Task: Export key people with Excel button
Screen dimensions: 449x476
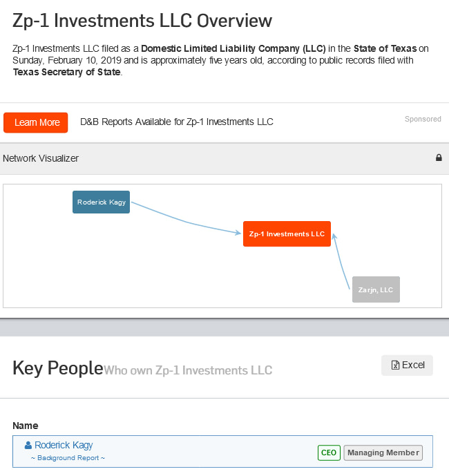Action: tap(407, 365)
